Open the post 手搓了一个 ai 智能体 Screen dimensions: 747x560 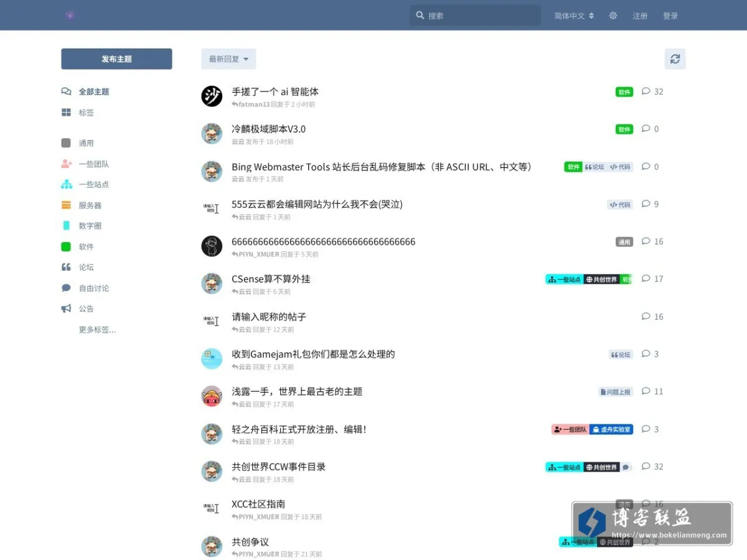point(275,91)
